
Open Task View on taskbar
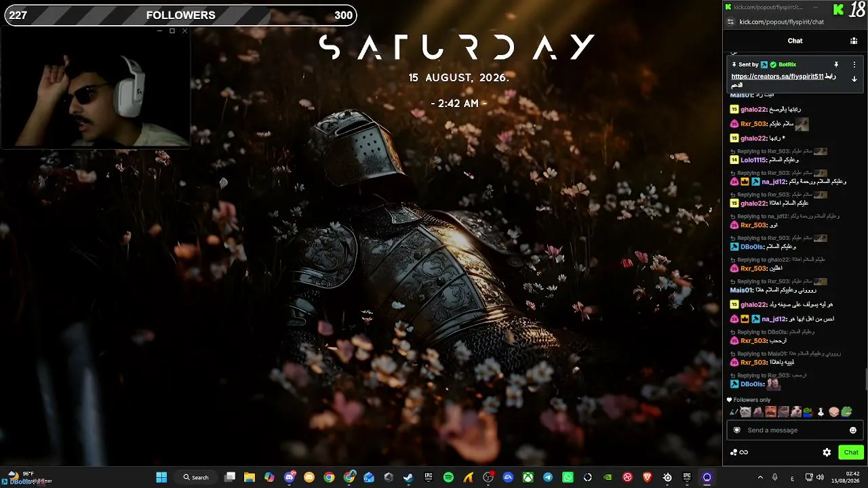[230, 477]
